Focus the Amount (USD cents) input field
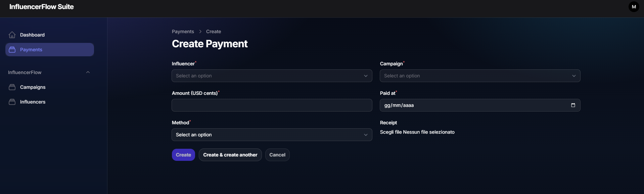Image resolution: width=644 pixels, height=194 pixels. pyautogui.click(x=272, y=105)
